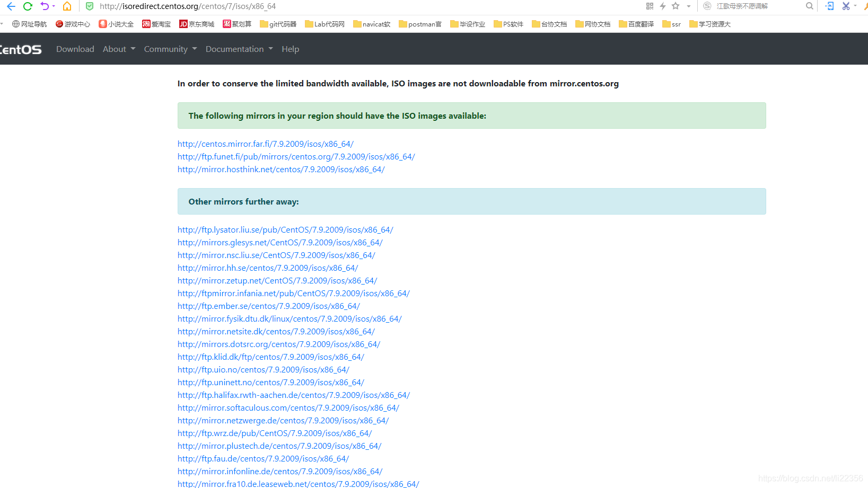Screen dimensions: 868x488
Task: Open the 学习资源大 bookmark folder
Action: [710, 24]
